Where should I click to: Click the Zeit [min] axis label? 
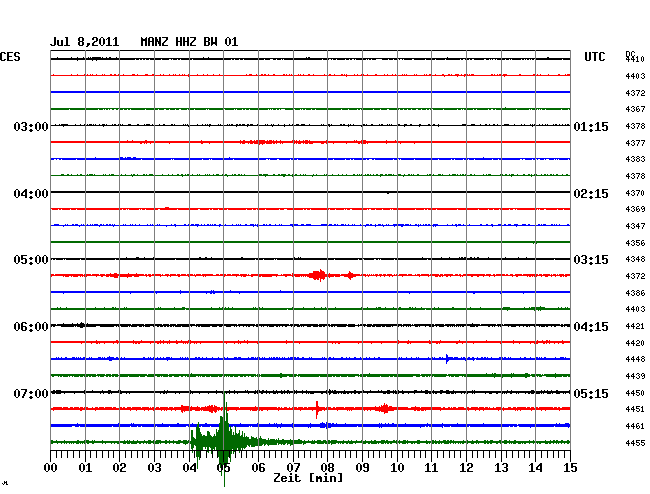pyautogui.click(x=308, y=479)
